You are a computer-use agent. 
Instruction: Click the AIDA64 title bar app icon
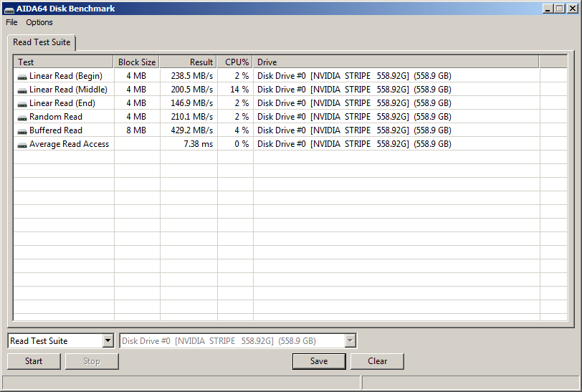(9, 9)
